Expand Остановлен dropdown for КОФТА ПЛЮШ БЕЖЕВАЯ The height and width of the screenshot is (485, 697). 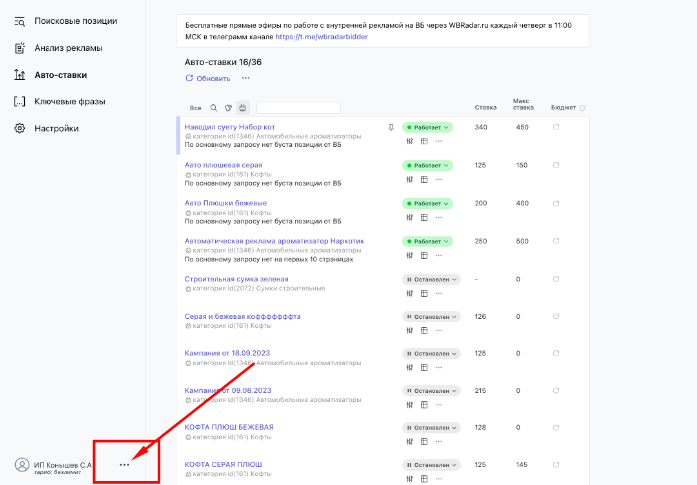432,428
